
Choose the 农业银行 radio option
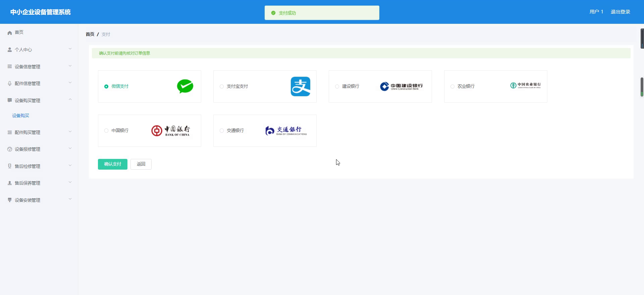(x=452, y=86)
